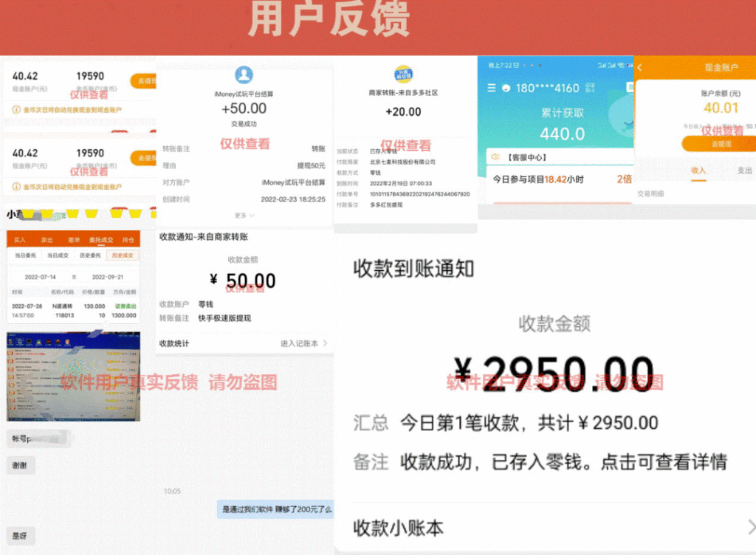Select the N道通转 118013 trade row
This screenshot has width=756, height=555.
click(74, 311)
